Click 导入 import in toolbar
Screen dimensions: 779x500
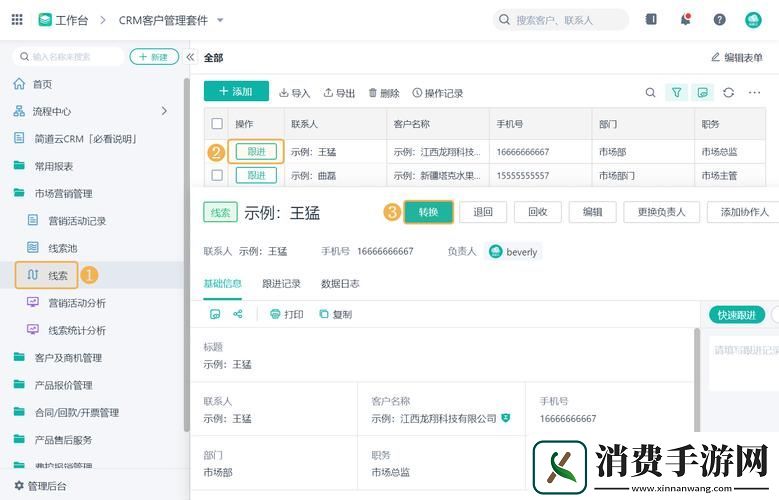pyautogui.click(x=295, y=93)
